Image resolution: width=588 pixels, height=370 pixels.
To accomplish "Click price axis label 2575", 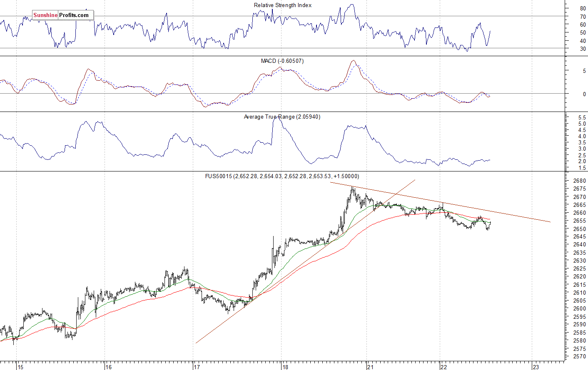I will click(x=580, y=349).
